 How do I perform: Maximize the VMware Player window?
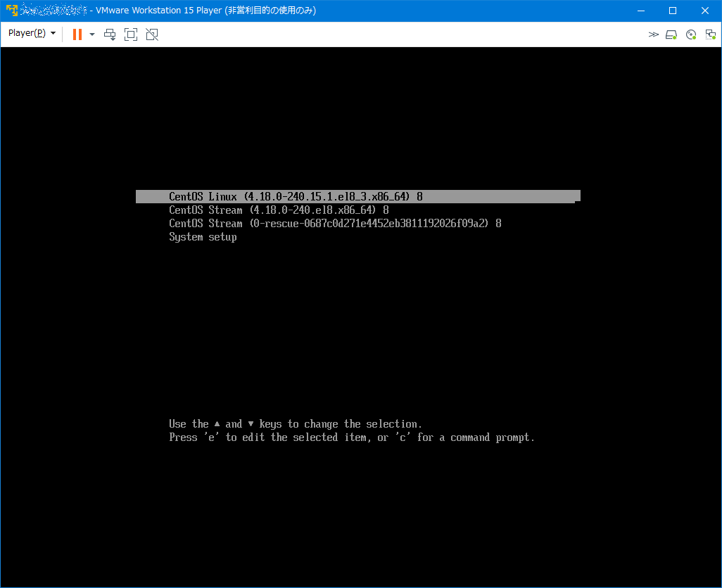click(673, 11)
